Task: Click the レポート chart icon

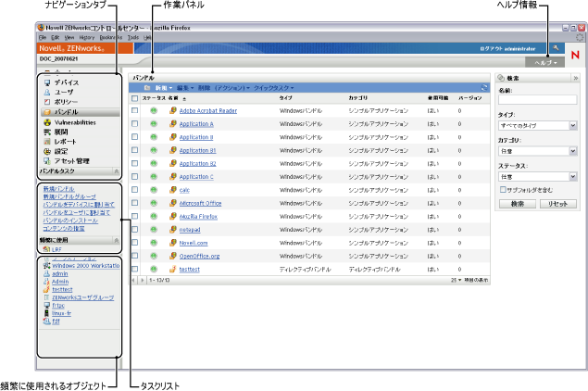Action: [x=47, y=142]
